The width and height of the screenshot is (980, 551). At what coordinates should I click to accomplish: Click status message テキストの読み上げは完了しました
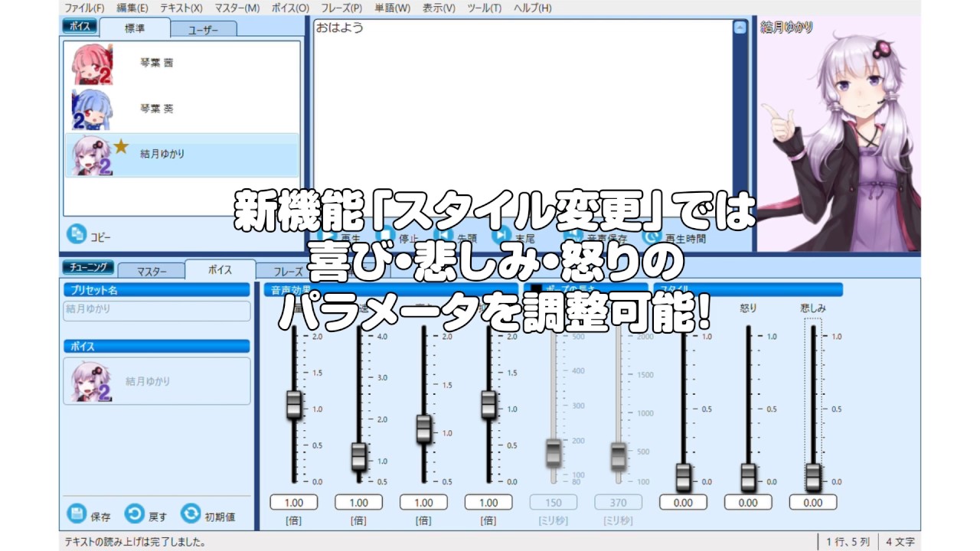(x=134, y=542)
